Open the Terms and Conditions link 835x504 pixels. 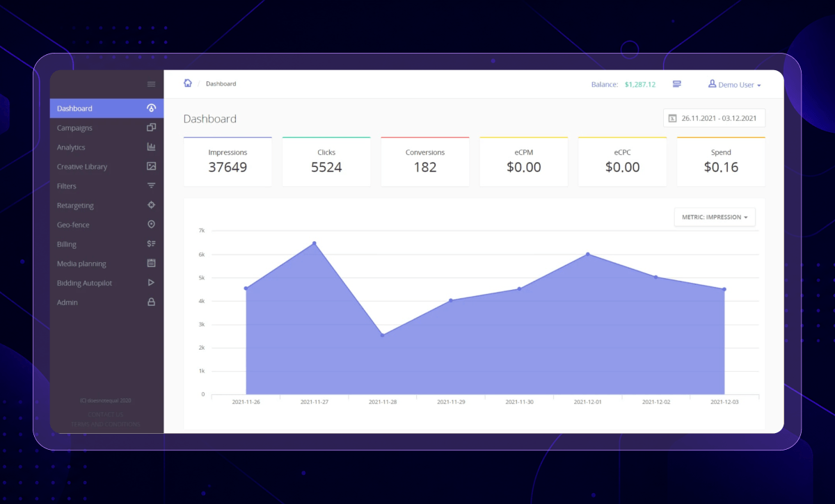(x=106, y=424)
